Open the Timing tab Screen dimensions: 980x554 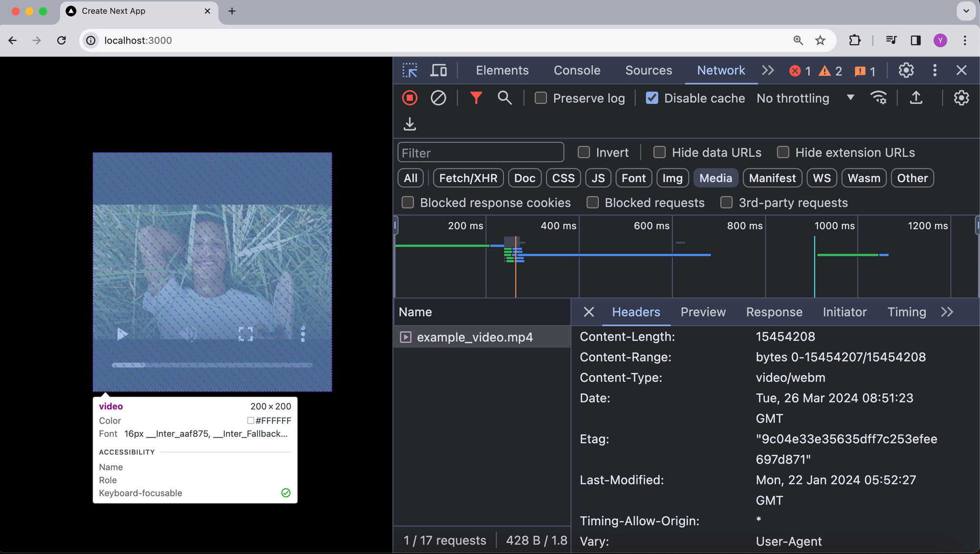click(x=906, y=312)
